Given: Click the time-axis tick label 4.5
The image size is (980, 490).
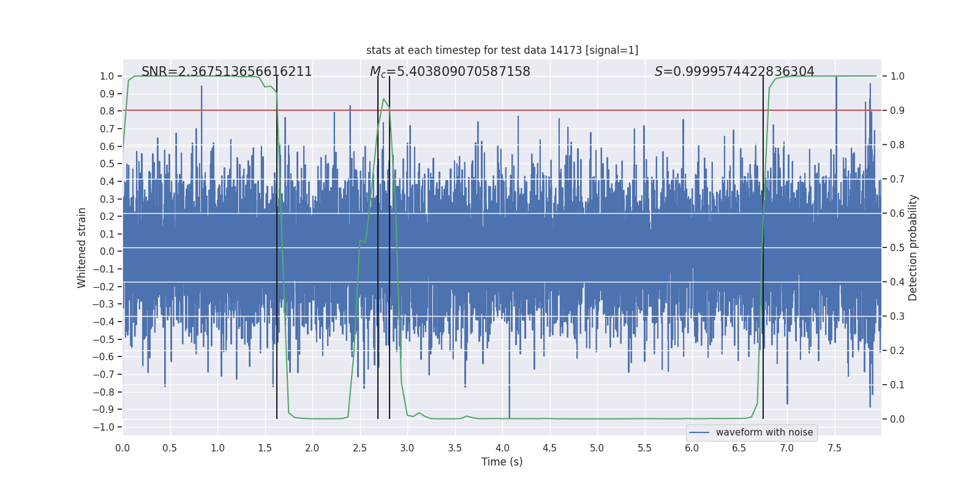Looking at the screenshot, I should tap(550, 448).
